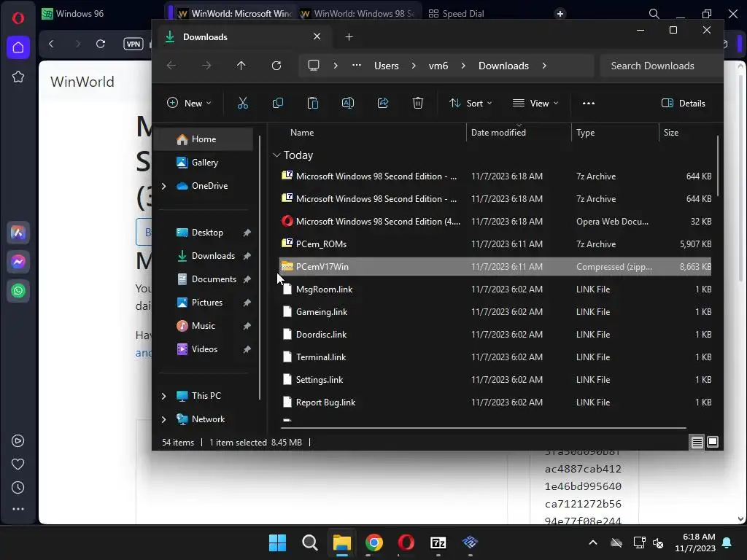Open Google Chrome from taskbar
The width and height of the screenshot is (747, 560).
coord(374,542)
